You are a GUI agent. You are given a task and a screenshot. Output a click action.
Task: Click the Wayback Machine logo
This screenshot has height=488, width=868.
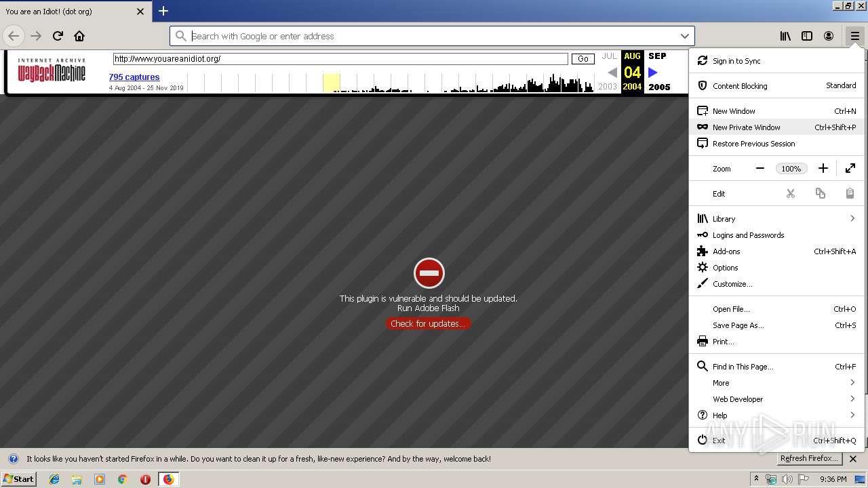coord(52,70)
